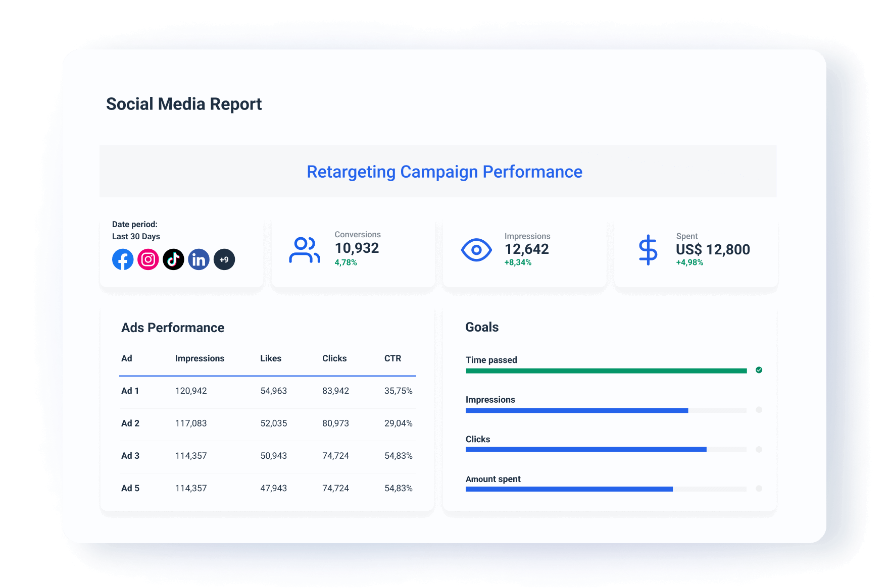The width and height of the screenshot is (889, 588).
Task: Open the Last 30 Days date period selector
Action: 135,236
